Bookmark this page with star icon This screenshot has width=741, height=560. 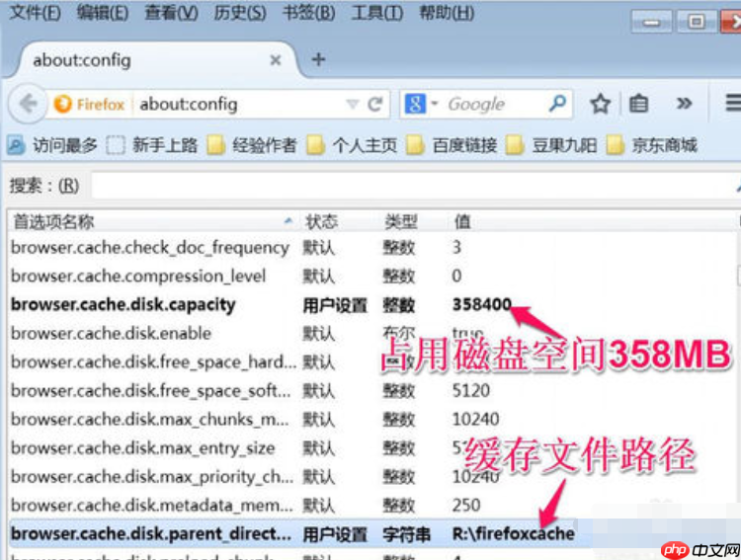point(600,104)
